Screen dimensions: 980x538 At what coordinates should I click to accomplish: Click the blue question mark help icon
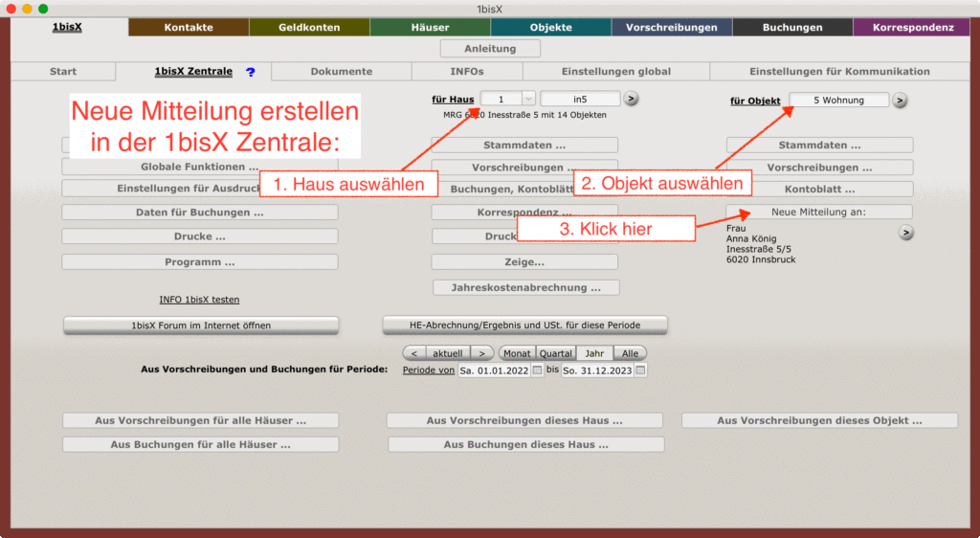click(251, 72)
